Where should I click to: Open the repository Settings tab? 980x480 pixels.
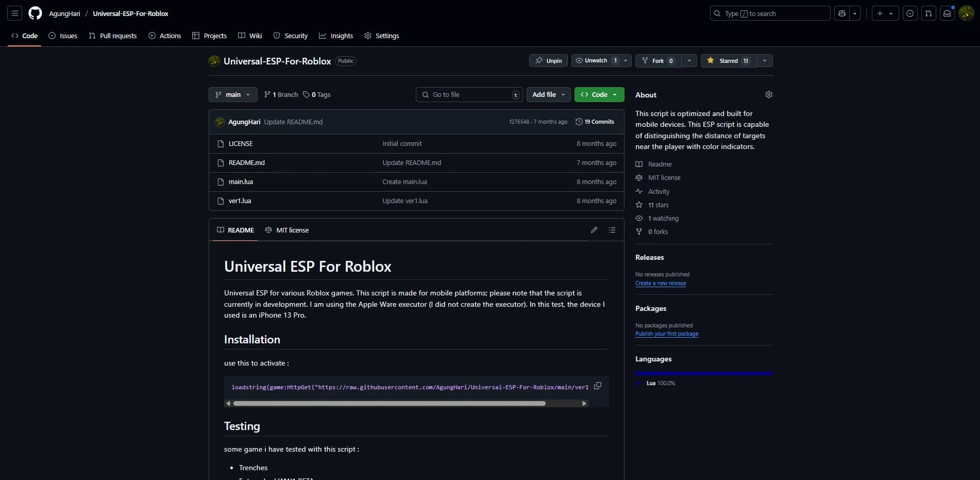(382, 36)
